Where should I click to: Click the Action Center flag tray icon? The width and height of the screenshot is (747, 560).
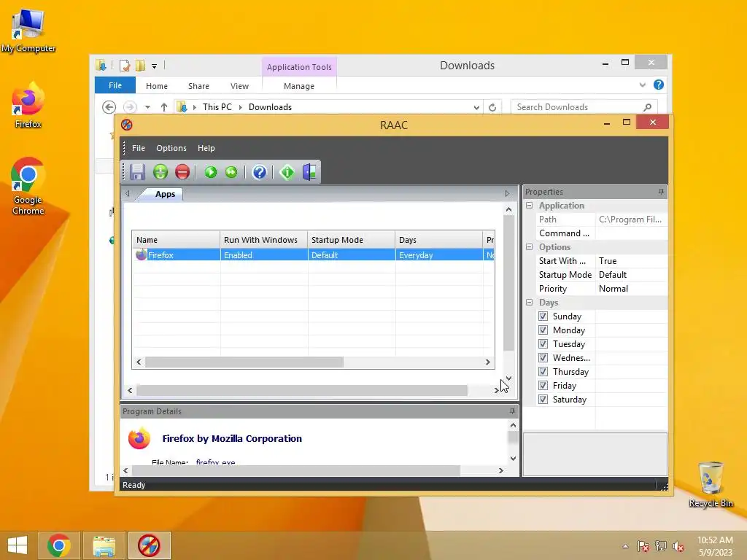[643, 546]
